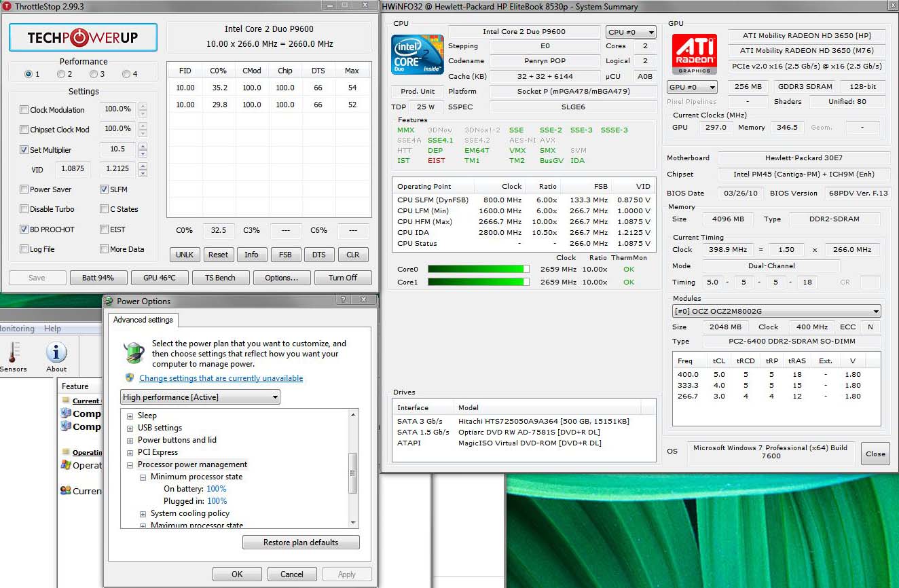Enable the Log File checkbox
Viewport: 899px width, 588px height.
(x=24, y=249)
